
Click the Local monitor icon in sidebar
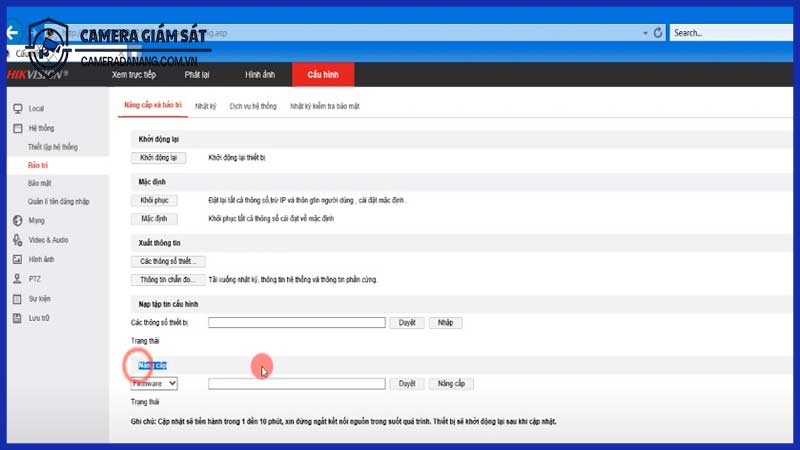16,108
